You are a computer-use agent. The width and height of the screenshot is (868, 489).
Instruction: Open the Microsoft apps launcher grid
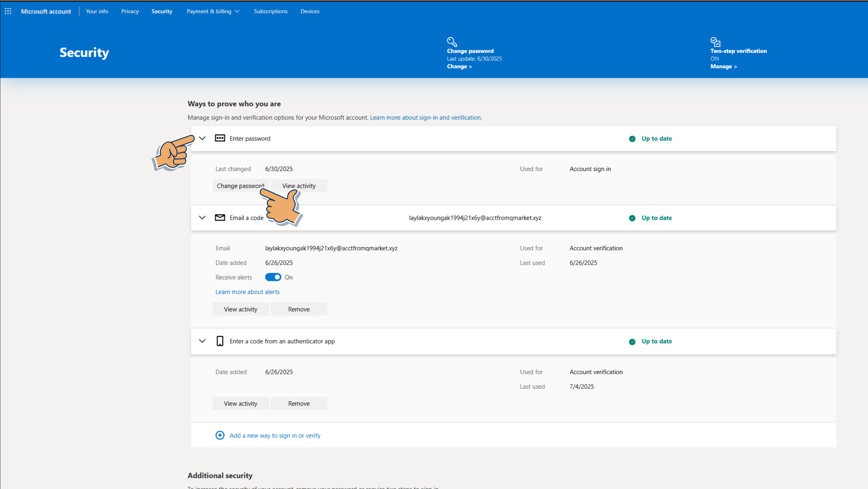coord(8,11)
